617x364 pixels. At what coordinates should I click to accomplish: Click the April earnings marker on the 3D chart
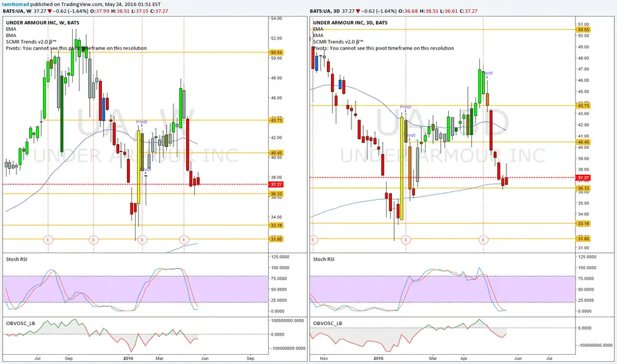tap(483, 240)
